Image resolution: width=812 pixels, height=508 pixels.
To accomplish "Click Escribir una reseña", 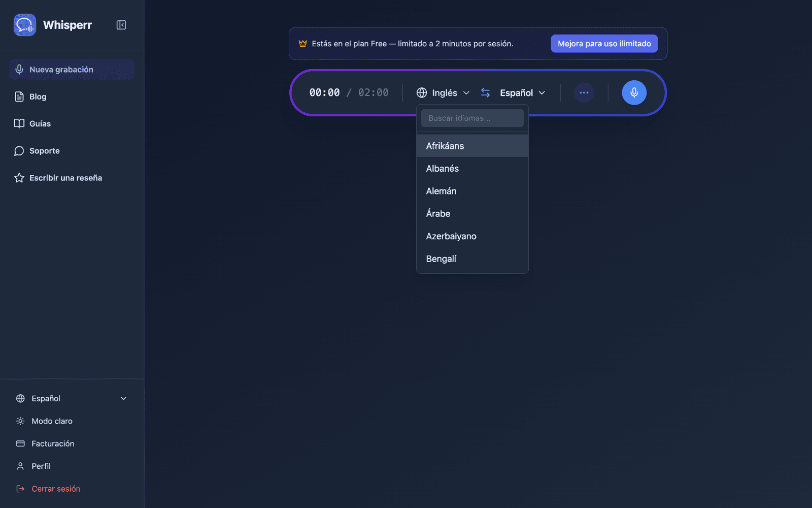I will point(72,178).
